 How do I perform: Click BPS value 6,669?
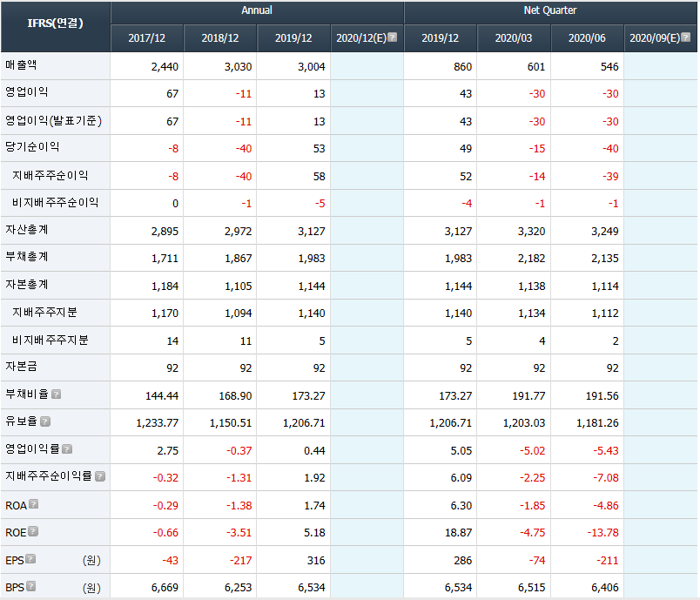pyautogui.click(x=165, y=588)
